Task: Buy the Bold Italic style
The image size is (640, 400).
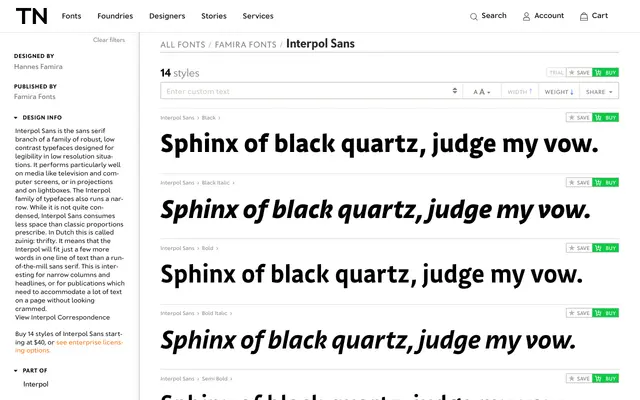Action: (x=605, y=313)
